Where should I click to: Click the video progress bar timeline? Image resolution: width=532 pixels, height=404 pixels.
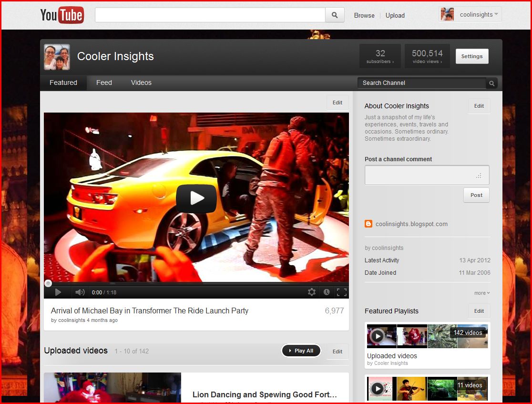pyautogui.click(x=196, y=283)
